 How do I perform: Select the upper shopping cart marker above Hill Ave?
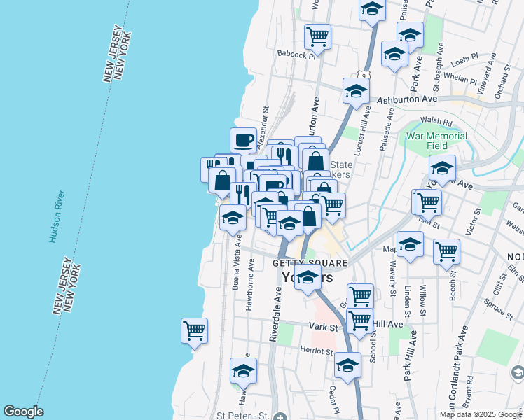[360, 296]
